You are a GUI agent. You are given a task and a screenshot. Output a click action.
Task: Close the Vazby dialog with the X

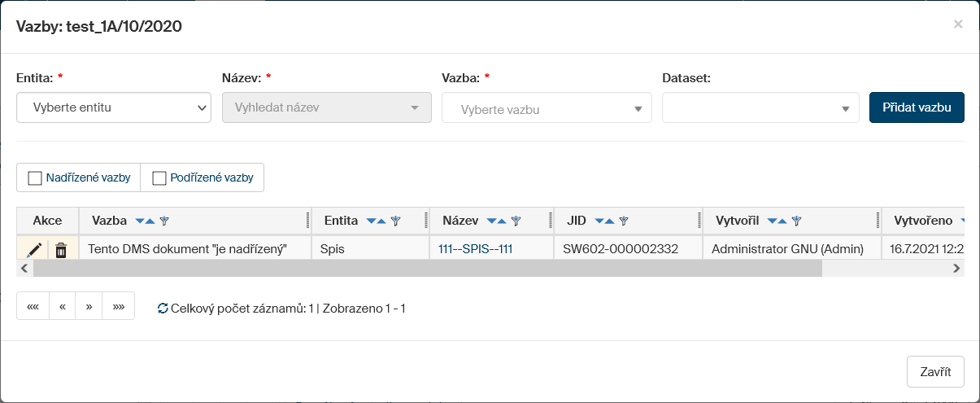[x=958, y=24]
